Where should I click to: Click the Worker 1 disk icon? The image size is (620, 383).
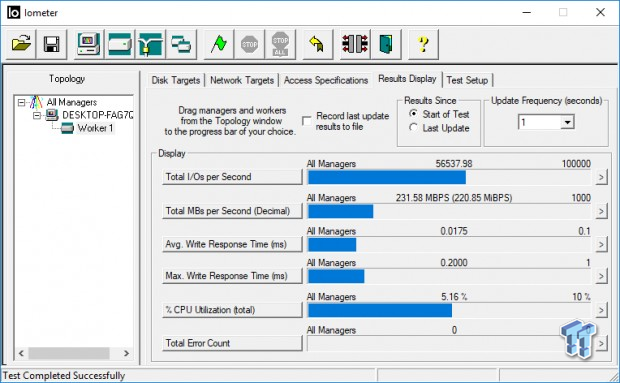pos(67,128)
